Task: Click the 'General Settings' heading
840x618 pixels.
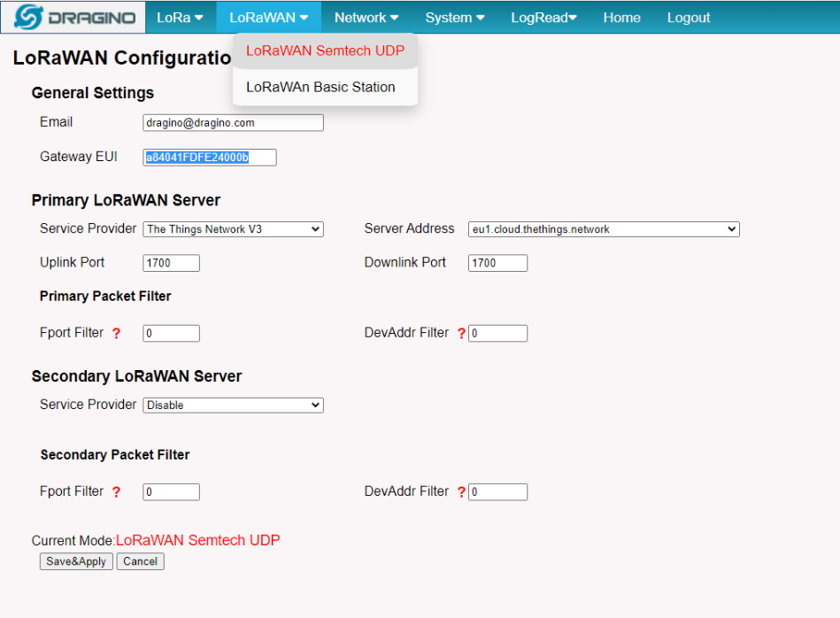Action: [93, 93]
